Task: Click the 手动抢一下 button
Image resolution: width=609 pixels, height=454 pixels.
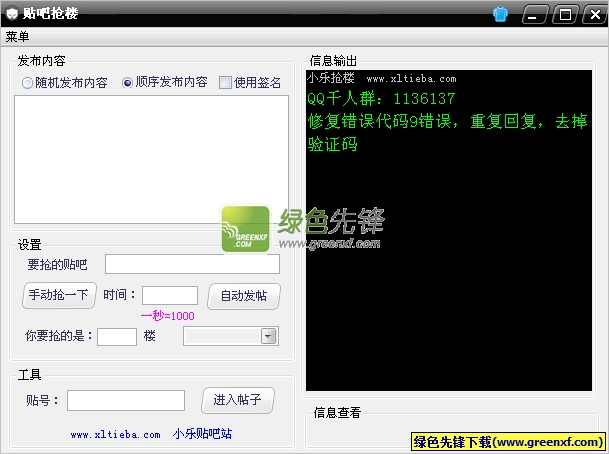Action: [x=59, y=296]
